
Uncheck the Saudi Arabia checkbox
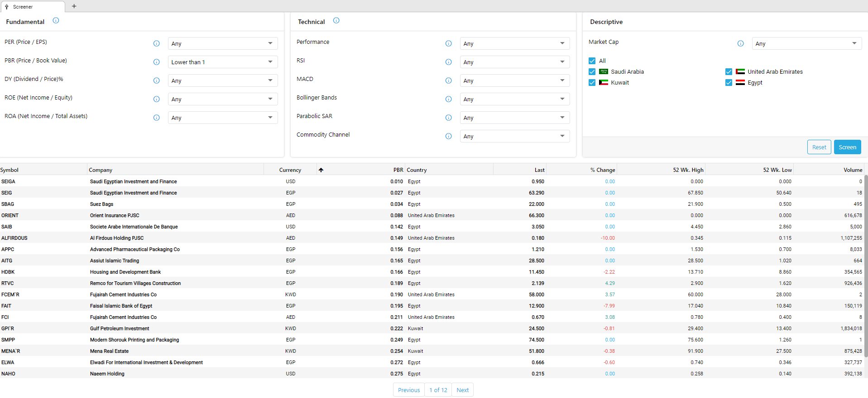pyautogui.click(x=592, y=71)
